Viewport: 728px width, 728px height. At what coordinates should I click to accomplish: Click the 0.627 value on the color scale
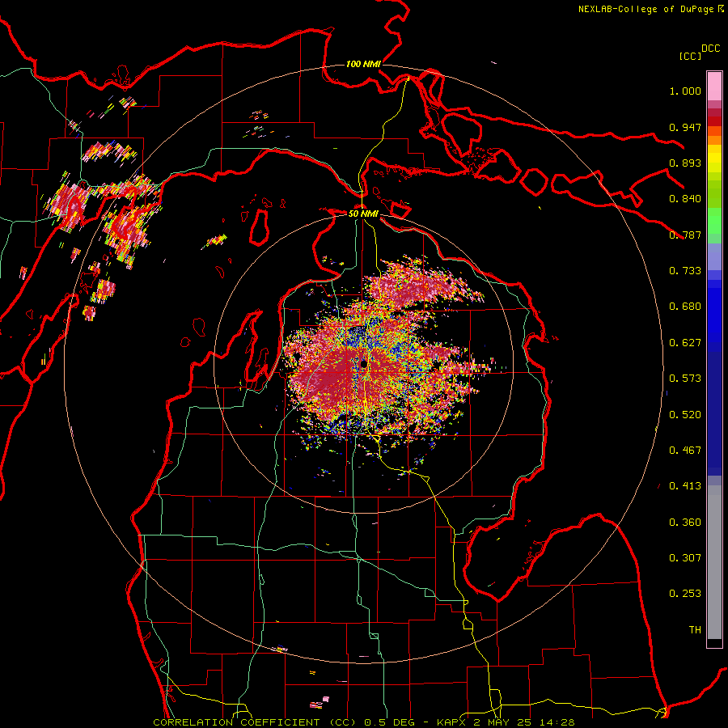point(685,343)
